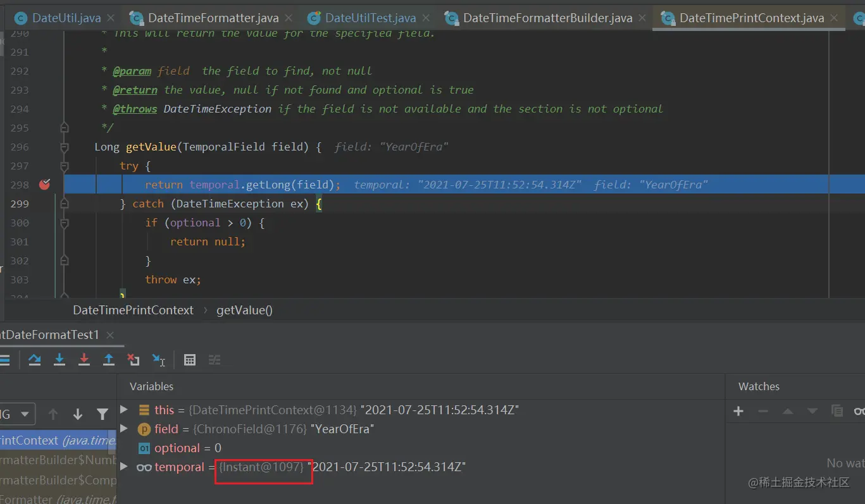Close the DateUtil.java tab
This screenshot has width=865, height=504.
111,18
